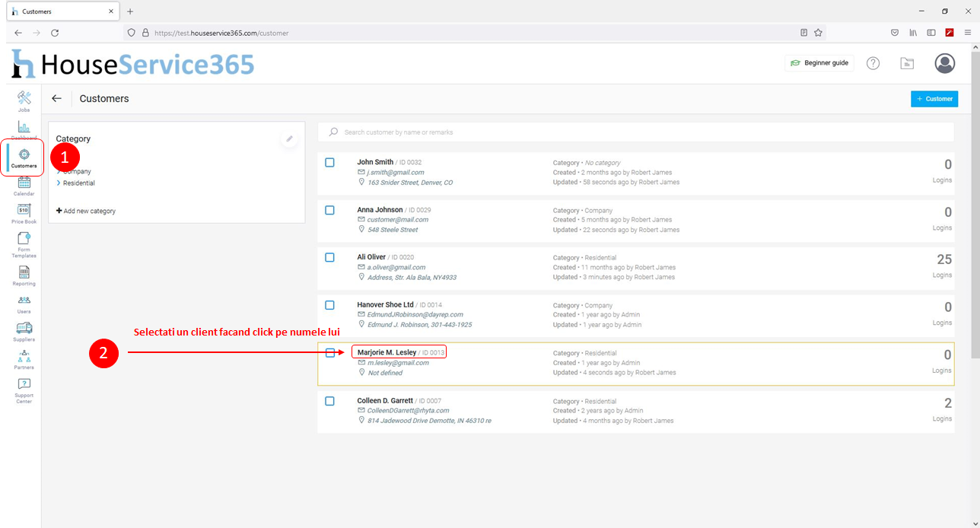
Task: Click address 814 Jadewood Drive Demotte
Action: click(x=429, y=421)
